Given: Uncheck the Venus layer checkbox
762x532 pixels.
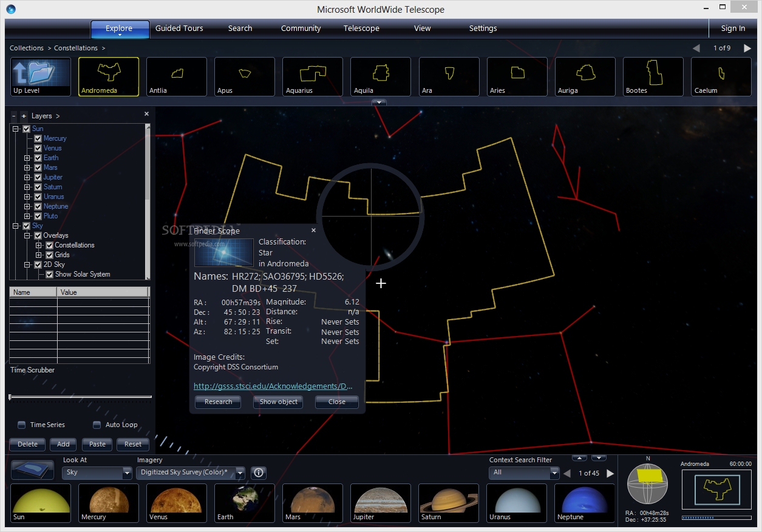Looking at the screenshot, I should [x=38, y=148].
